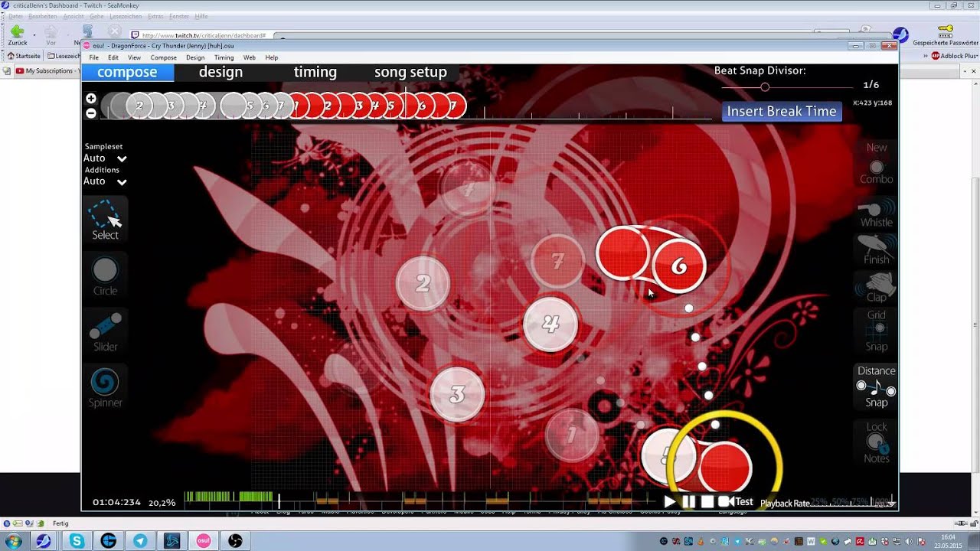Open the Sampleset Auto dropdown
Screen dimensions: 980x551
(x=106, y=158)
